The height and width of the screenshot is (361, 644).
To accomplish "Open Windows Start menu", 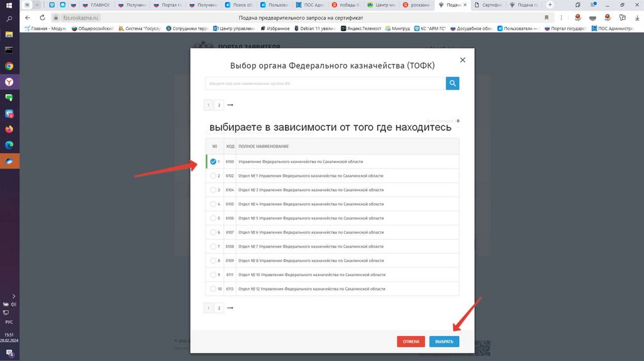I will pyautogui.click(x=9, y=5).
